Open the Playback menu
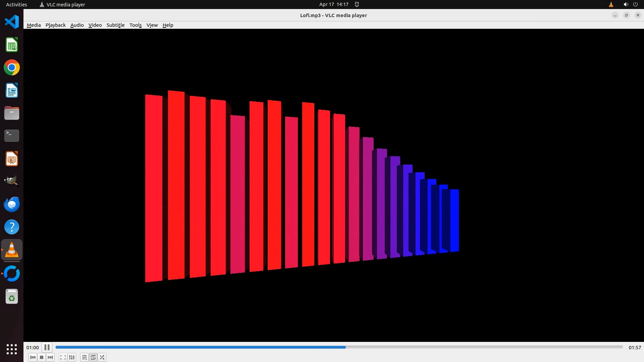644x362 pixels. (55, 25)
